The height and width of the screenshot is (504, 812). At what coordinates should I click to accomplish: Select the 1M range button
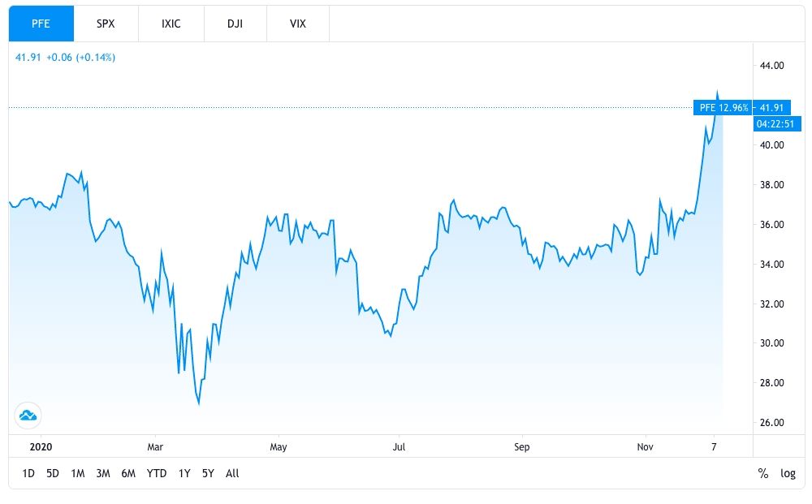[78, 474]
